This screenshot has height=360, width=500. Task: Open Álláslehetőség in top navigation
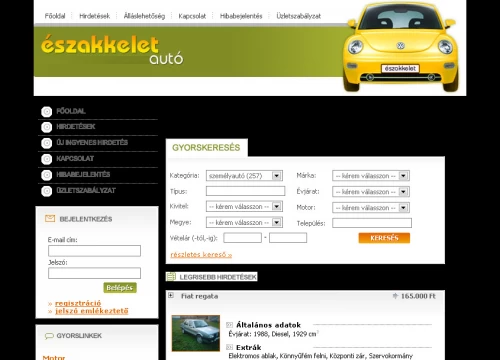click(x=144, y=16)
